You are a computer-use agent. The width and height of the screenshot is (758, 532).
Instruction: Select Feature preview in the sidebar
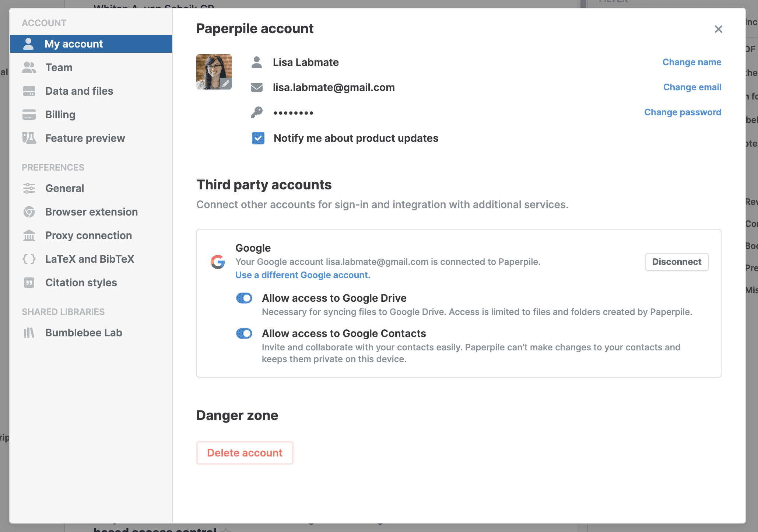[x=91, y=138]
